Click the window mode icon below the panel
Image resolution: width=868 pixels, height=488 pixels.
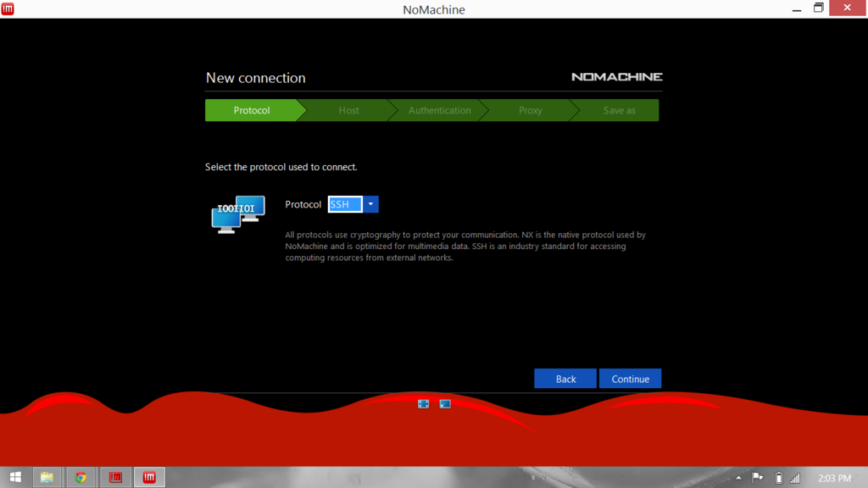(x=445, y=404)
